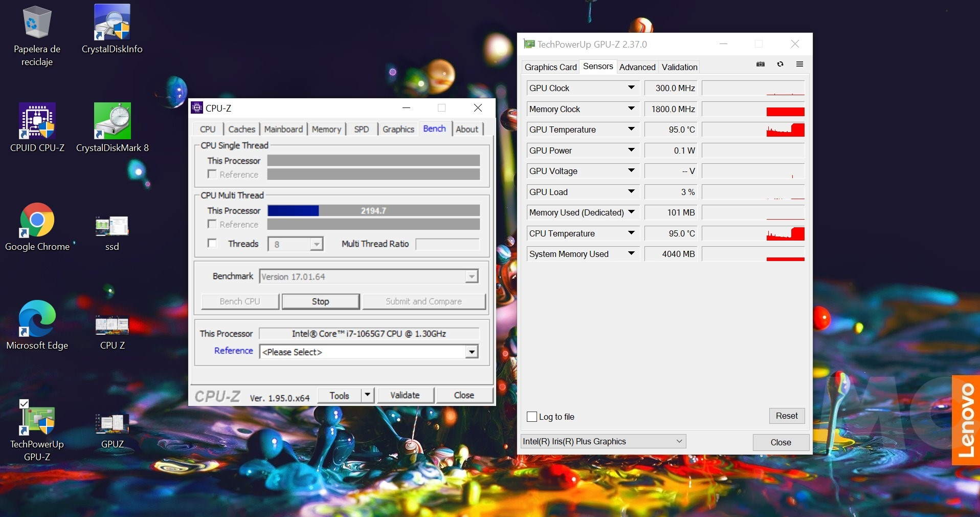Open the GPU-Z hamburger menu icon

coord(799,64)
